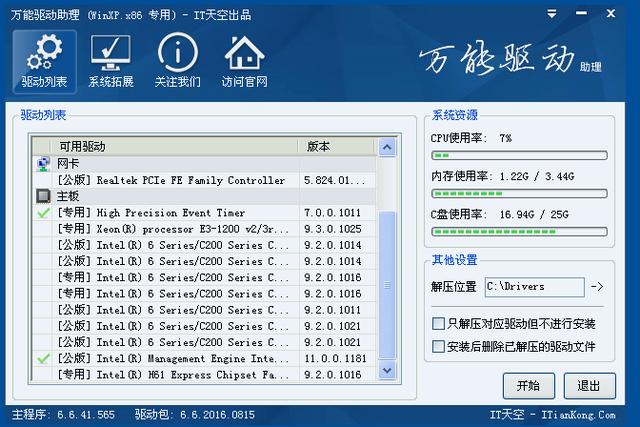
Task: Click 驱动包: 6.6.2016.0815 status text
Action: point(195,415)
